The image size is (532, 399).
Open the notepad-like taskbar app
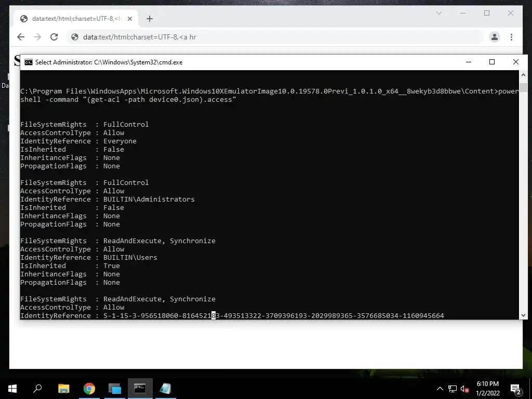point(166,389)
